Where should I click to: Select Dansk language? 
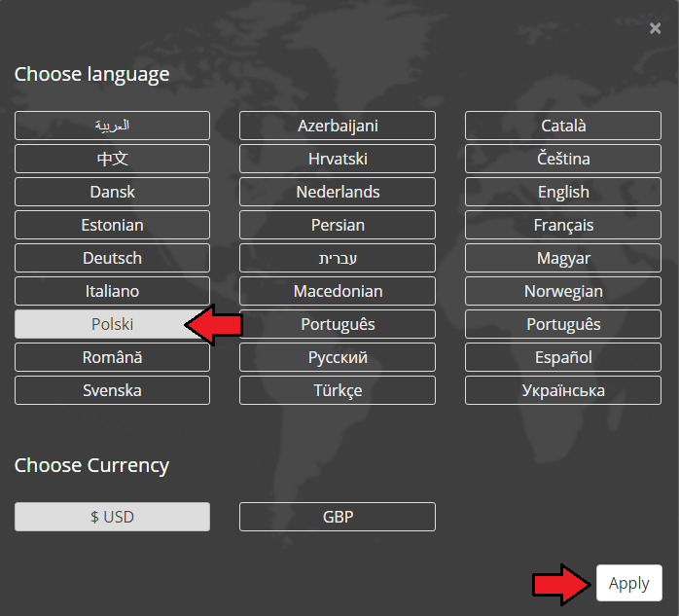[x=112, y=192]
